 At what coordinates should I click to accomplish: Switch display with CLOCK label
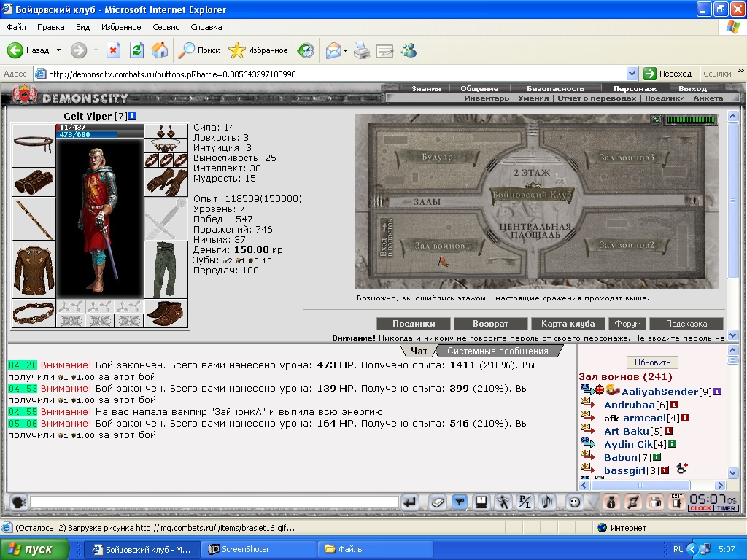701,508
